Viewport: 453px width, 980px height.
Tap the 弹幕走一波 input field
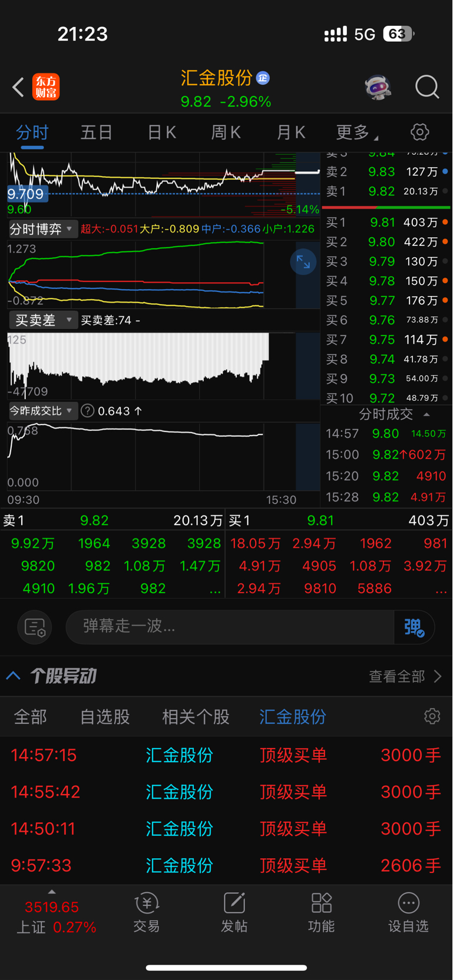click(x=230, y=627)
